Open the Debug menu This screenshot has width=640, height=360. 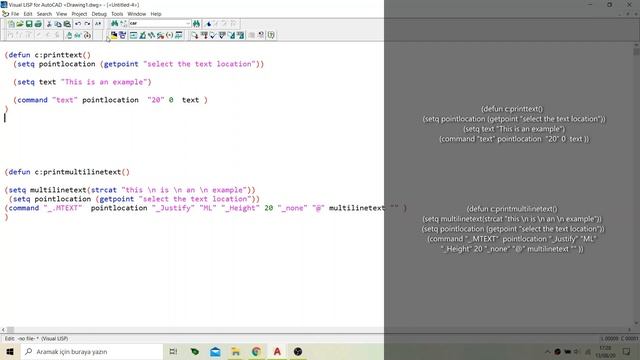point(99,14)
